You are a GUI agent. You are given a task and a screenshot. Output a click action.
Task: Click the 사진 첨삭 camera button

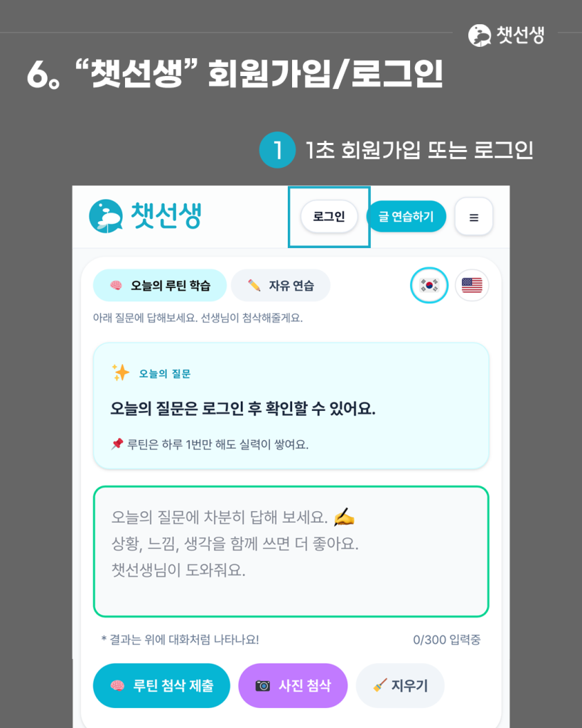293,685
